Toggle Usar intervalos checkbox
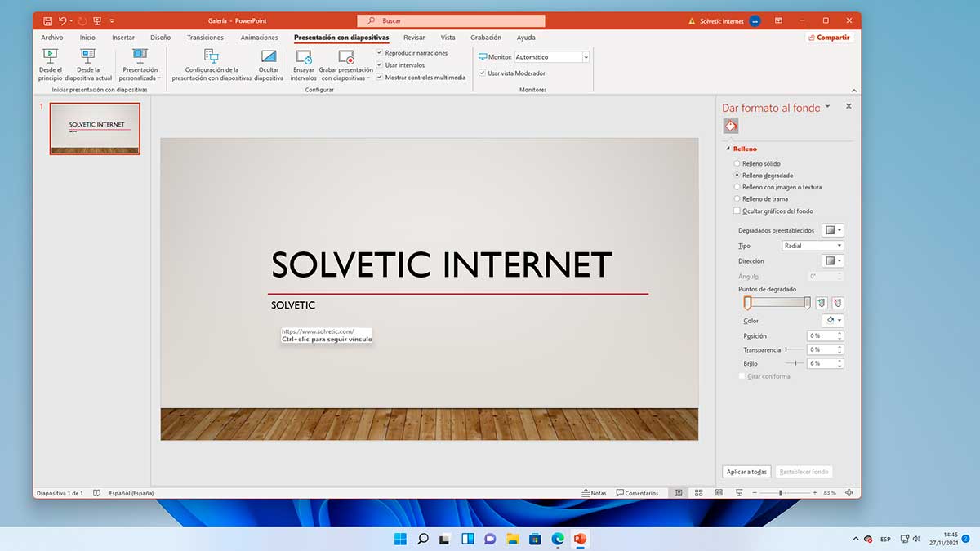980x551 pixels. pyautogui.click(x=380, y=65)
